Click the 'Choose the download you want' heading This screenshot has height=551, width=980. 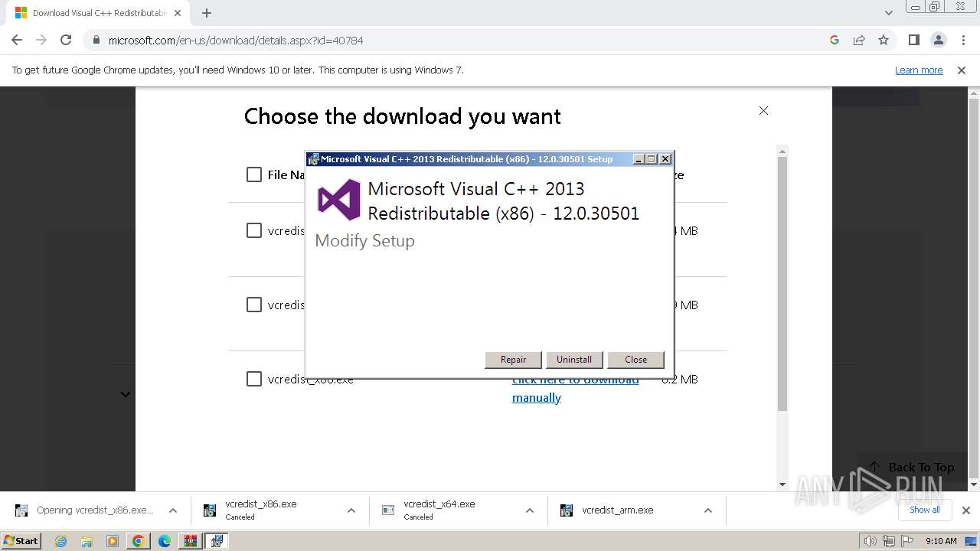tap(402, 116)
